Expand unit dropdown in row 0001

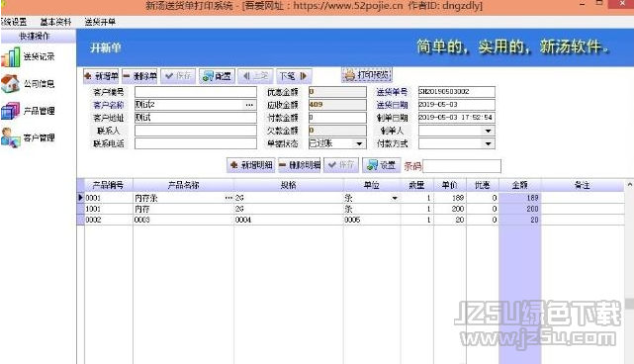tap(395, 198)
